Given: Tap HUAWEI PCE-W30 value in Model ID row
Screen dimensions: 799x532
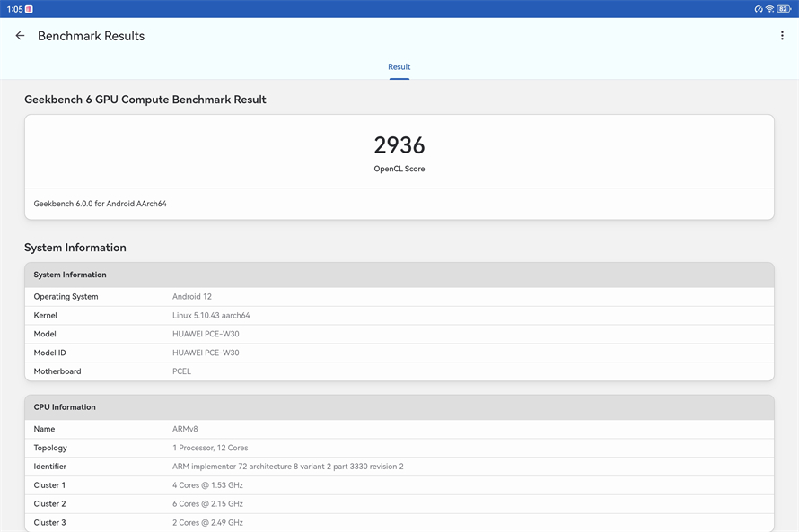Looking at the screenshot, I should click(x=206, y=353).
